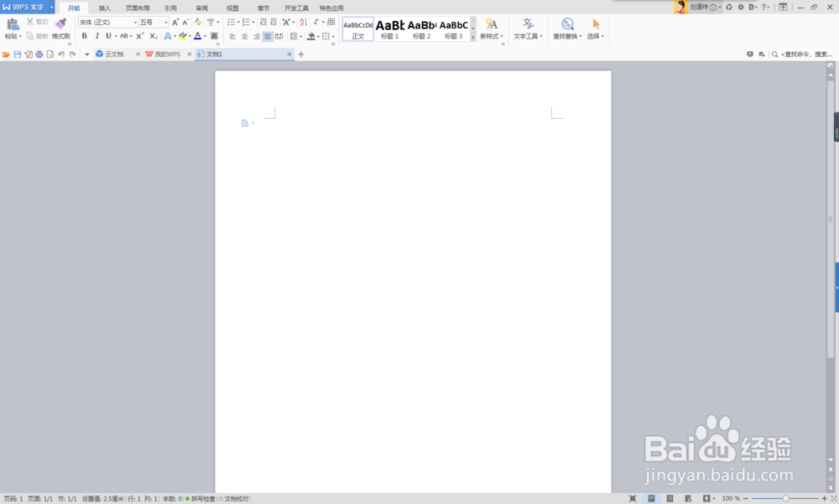This screenshot has height=504, width=839.
Task: Select the 正文 body text style
Action: click(358, 29)
